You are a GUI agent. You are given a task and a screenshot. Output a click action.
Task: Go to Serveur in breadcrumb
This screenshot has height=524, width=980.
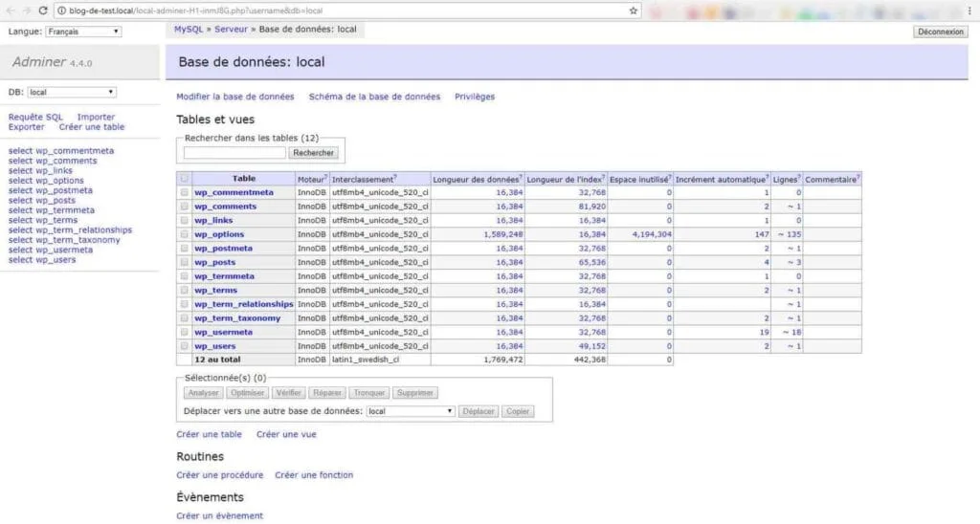click(x=231, y=30)
